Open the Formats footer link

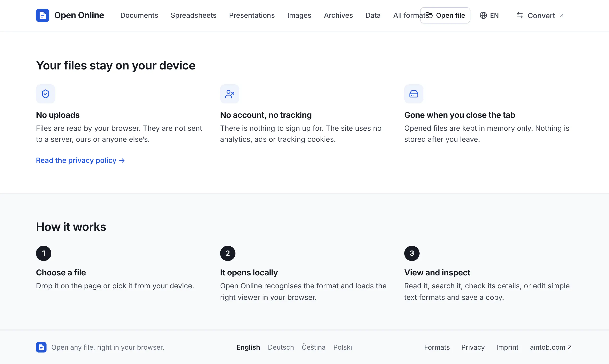[x=437, y=347]
